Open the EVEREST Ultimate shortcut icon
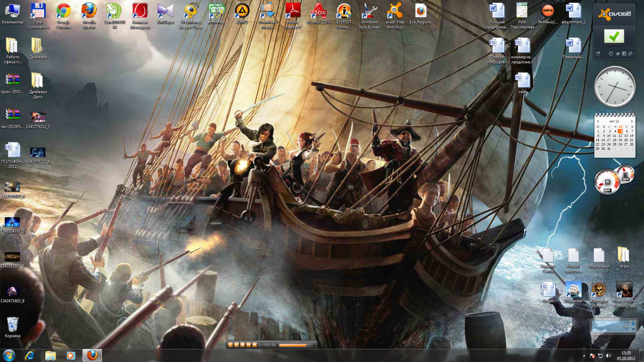644x362 pixels. (x=344, y=11)
